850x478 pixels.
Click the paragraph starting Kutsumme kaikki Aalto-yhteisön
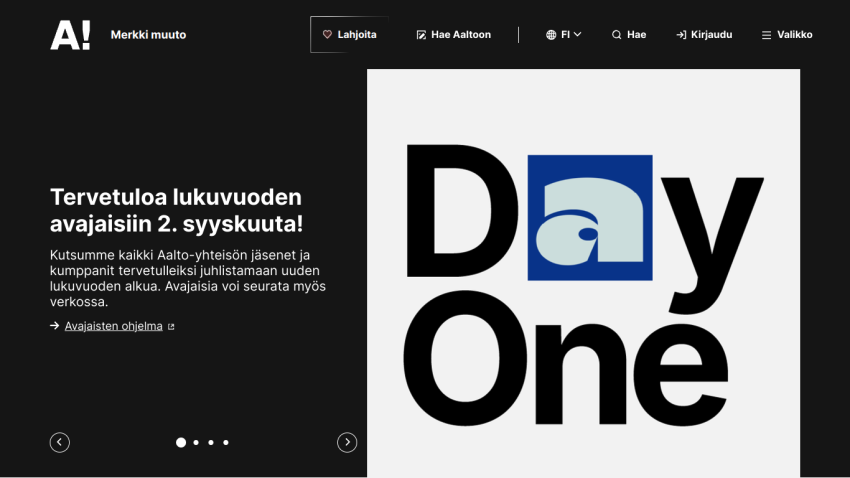188,278
